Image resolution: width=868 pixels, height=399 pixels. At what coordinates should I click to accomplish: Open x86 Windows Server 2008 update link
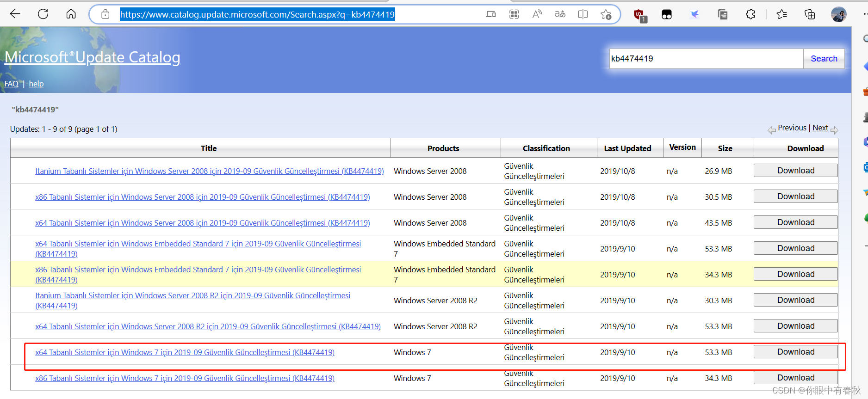point(203,197)
